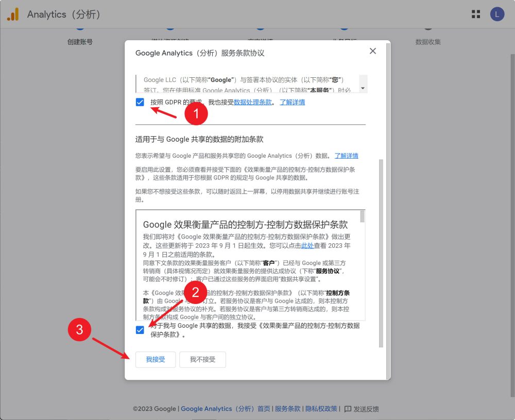The image size is (515, 420).
Task: Open the Google apps grid icon
Action: (x=475, y=14)
